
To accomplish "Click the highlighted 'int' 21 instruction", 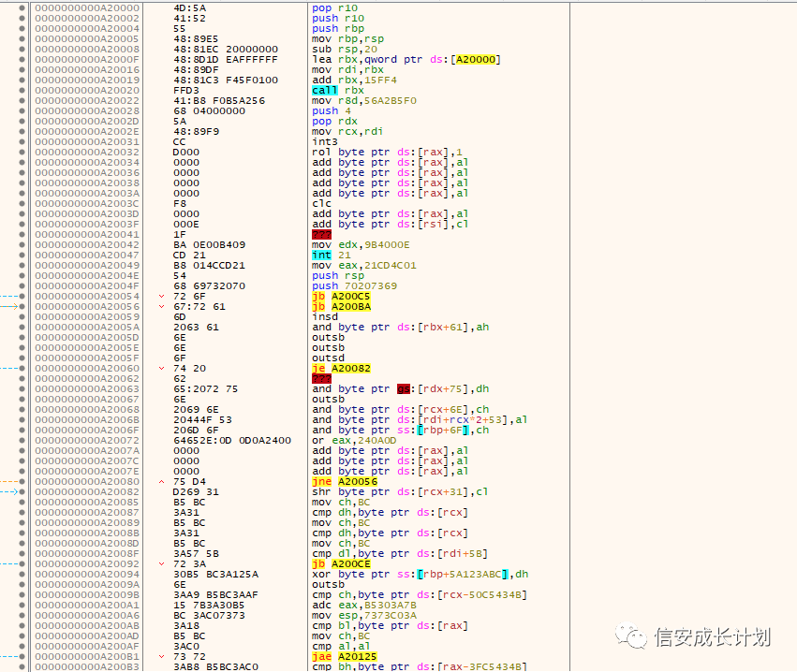I will (x=322, y=255).
